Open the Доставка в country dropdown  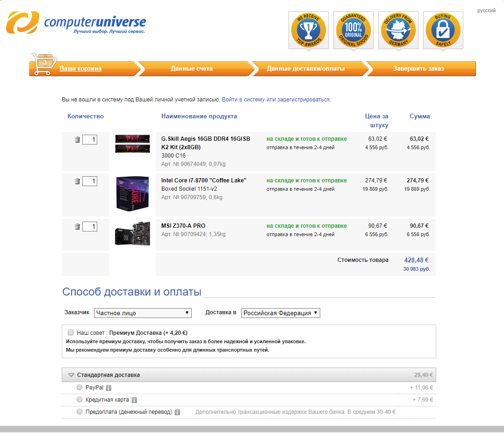[x=281, y=313]
